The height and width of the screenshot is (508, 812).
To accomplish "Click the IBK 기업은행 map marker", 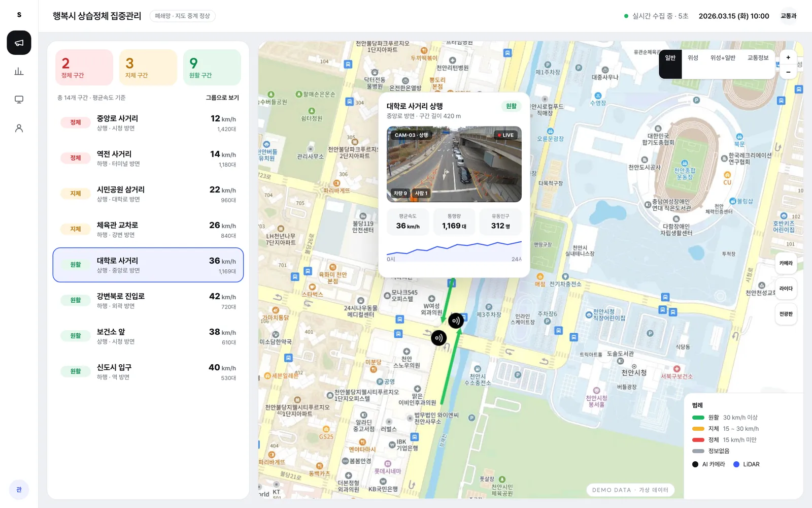I will (x=392, y=445).
